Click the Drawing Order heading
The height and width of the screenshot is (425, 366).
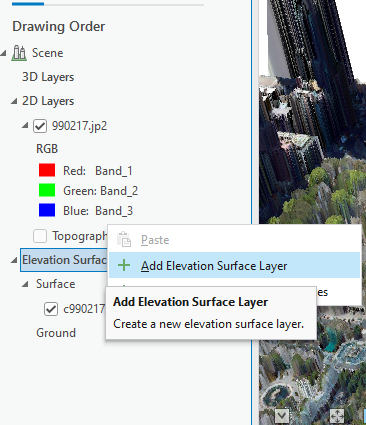pyautogui.click(x=59, y=27)
